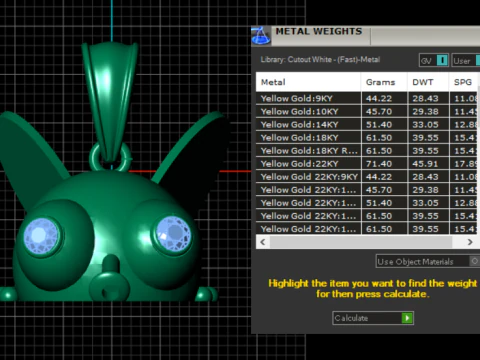Click the SPG column header
The height and width of the screenshot is (360, 480).
tap(464, 82)
